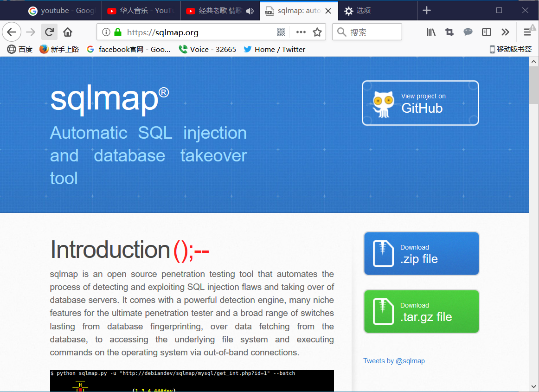Switch to the youtube - Google tab

pyautogui.click(x=63, y=11)
